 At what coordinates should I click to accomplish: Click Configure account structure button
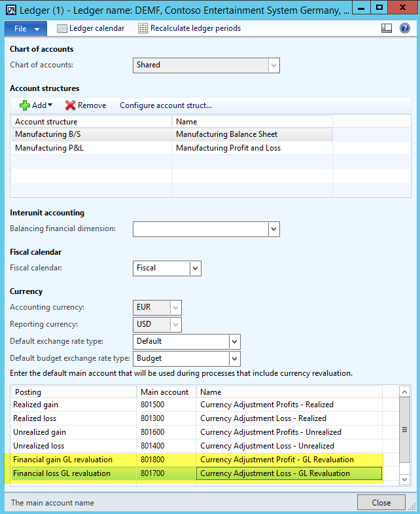click(x=166, y=105)
